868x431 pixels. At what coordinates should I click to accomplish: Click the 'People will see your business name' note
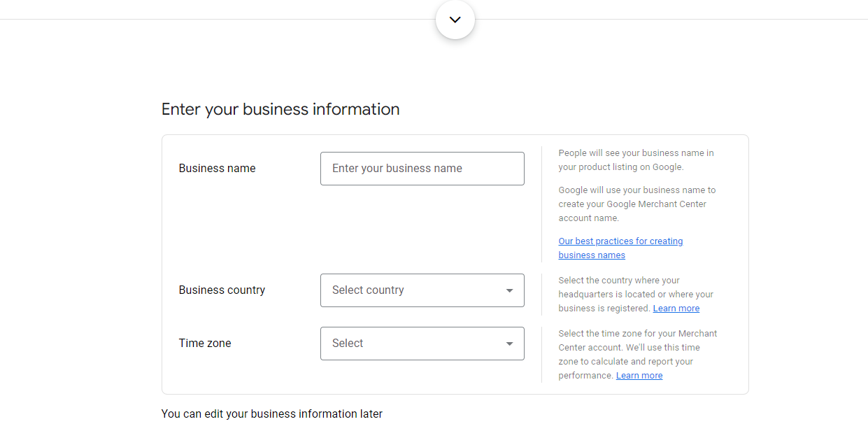point(635,160)
